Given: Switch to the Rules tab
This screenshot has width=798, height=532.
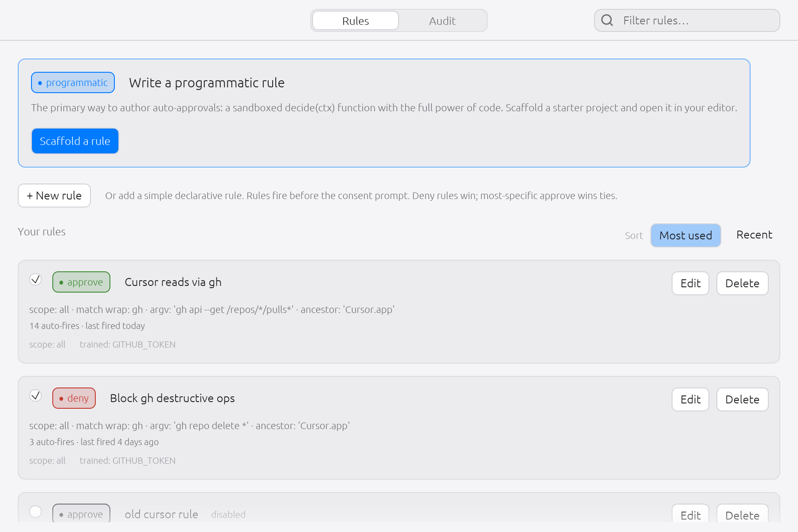Looking at the screenshot, I should point(356,21).
